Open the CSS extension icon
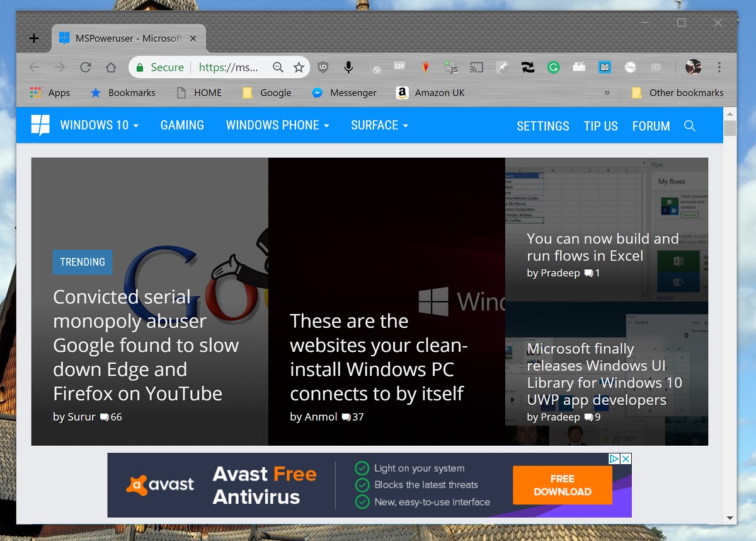 point(399,67)
